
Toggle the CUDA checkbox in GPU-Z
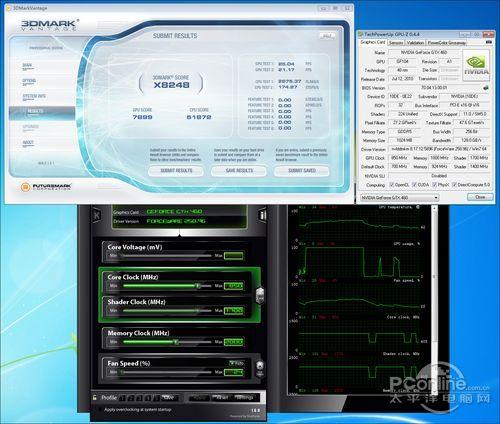[x=414, y=184]
